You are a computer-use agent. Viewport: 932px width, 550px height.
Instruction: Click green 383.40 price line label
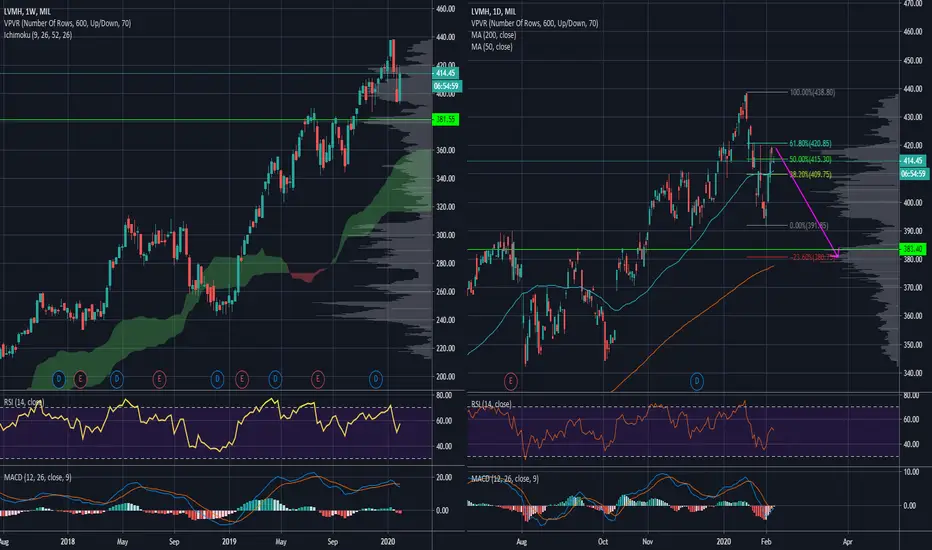click(x=912, y=249)
